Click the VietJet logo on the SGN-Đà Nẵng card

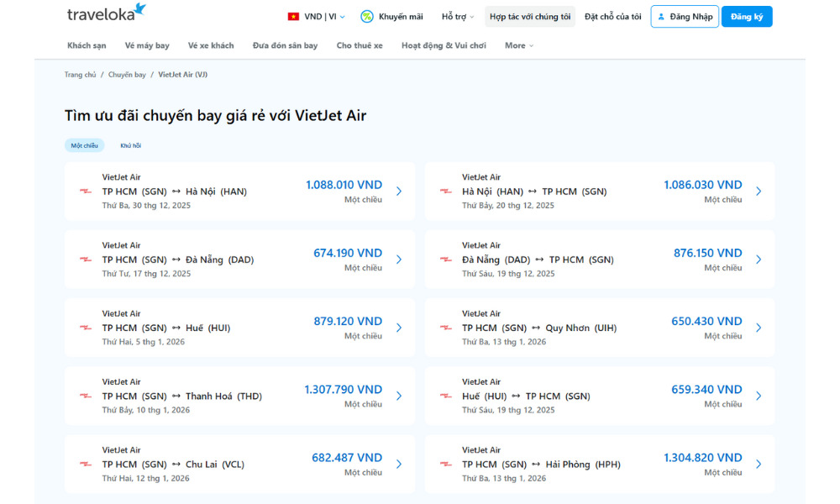85,259
